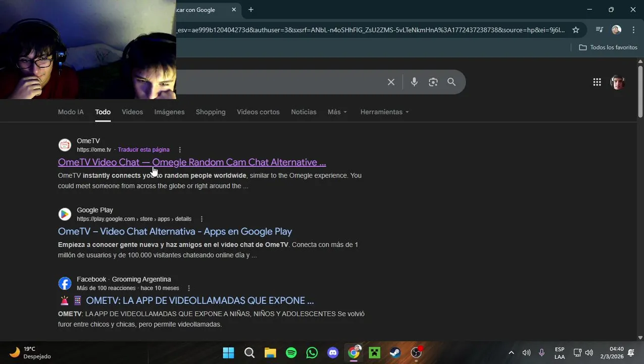Open WhatsApp from the taskbar

point(312,352)
